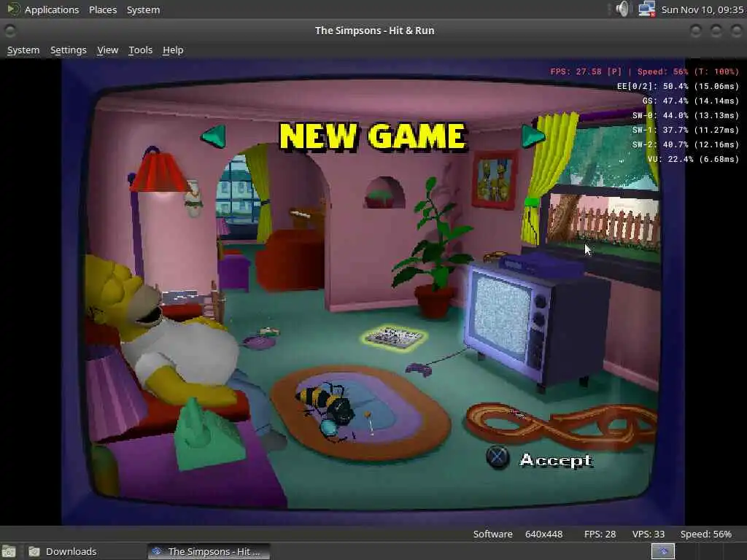Click the Speed: 56% status bar entry

(705, 534)
